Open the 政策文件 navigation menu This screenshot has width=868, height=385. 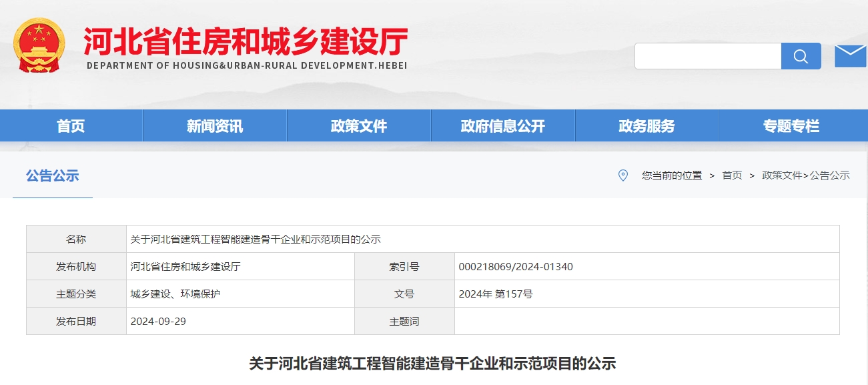[x=359, y=125]
